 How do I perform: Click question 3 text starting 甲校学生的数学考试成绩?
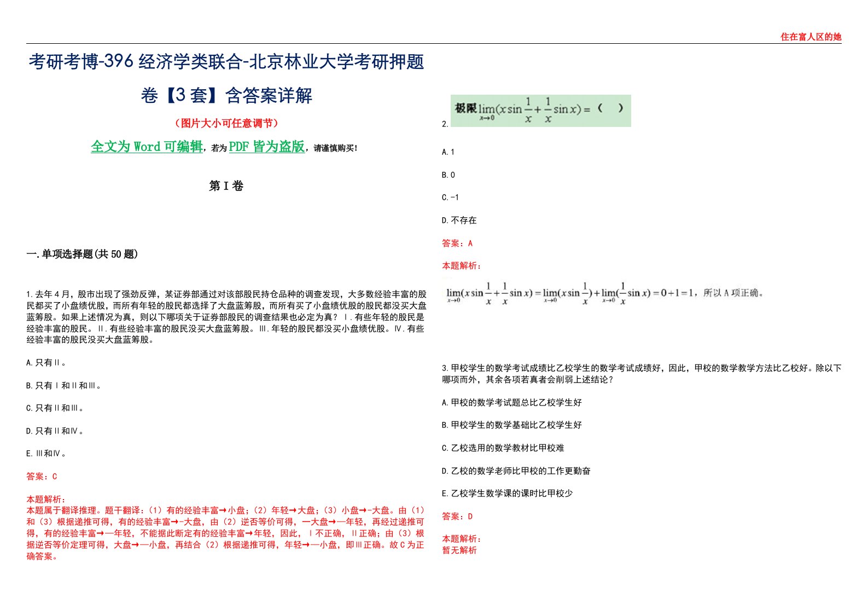tap(642, 374)
